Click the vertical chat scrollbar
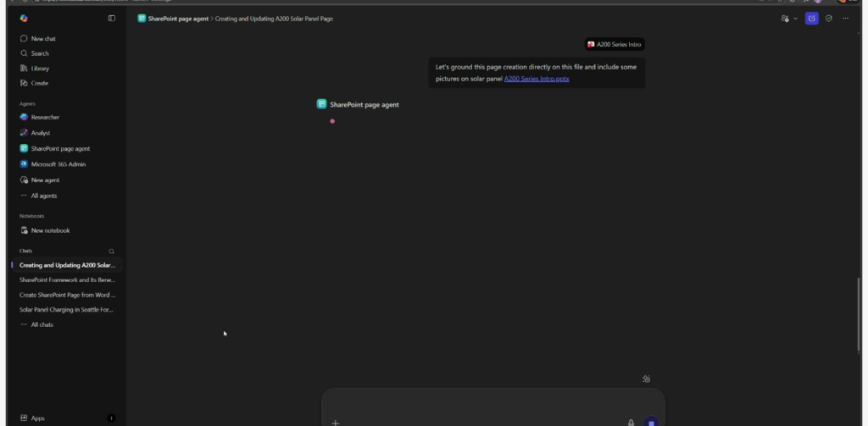The height and width of the screenshot is (426, 868). click(x=859, y=313)
